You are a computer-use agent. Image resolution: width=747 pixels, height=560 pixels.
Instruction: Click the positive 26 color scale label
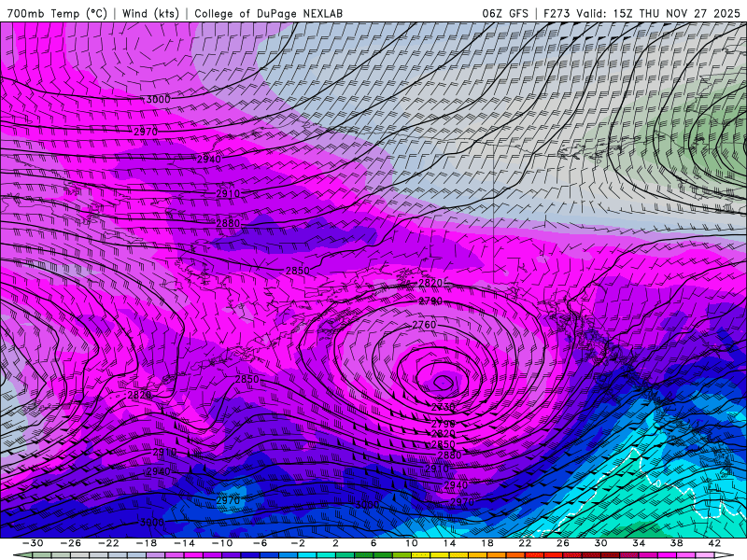click(x=563, y=543)
